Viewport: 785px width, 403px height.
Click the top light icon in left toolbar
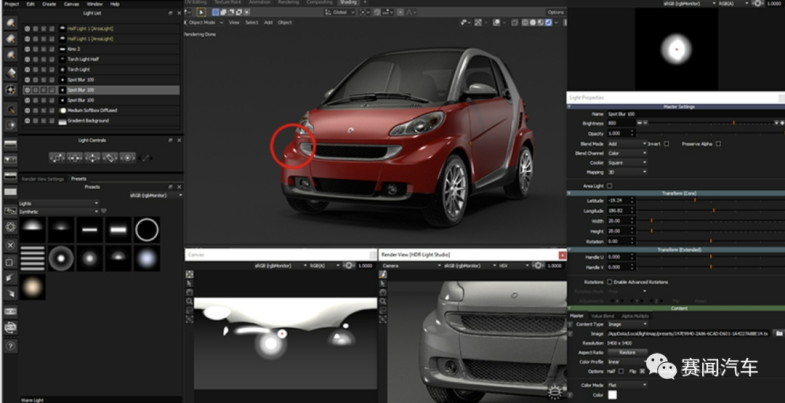click(11, 22)
